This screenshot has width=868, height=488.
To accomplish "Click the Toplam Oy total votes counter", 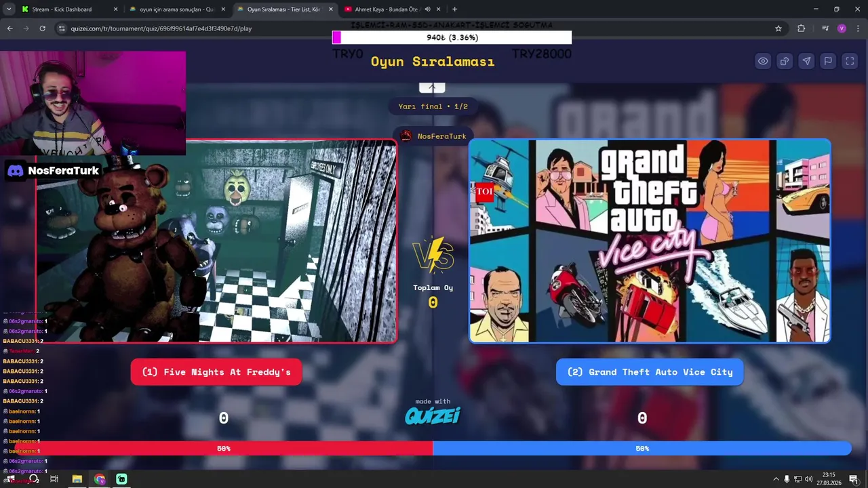I will pos(433,296).
